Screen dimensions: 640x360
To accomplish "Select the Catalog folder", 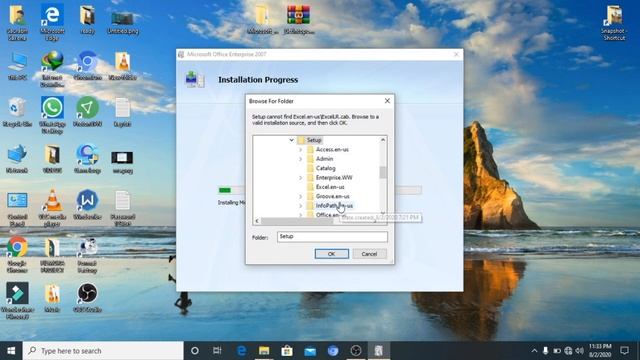I will [325, 168].
